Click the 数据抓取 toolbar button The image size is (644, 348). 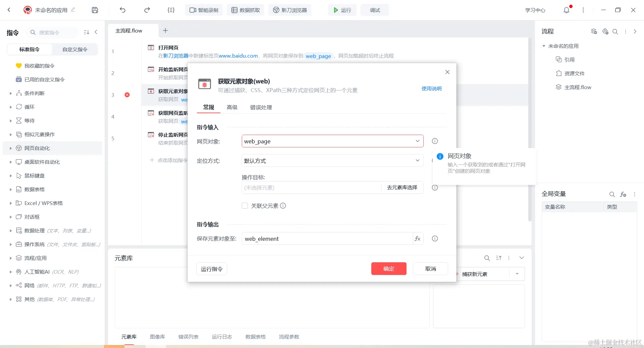point(246,10)
